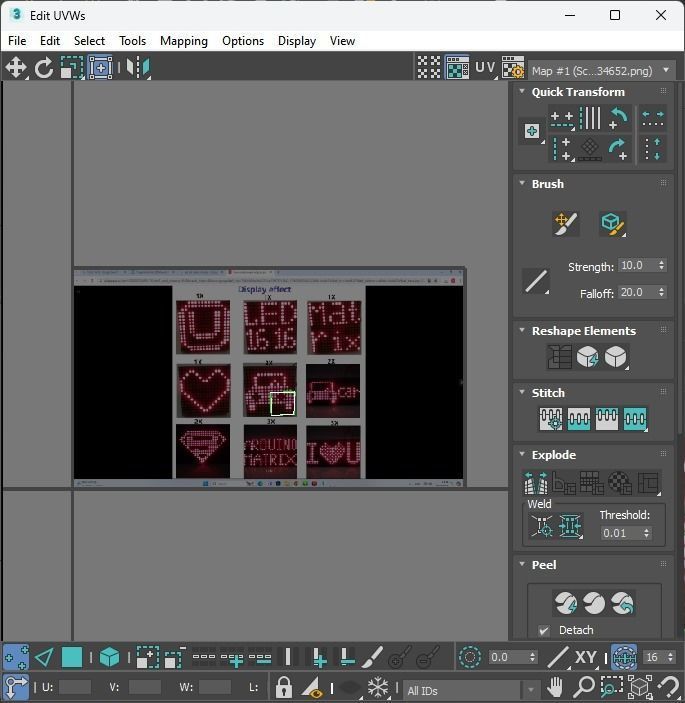Open the File menu
This screenshot has width=685, height=703.
(17, 41)
